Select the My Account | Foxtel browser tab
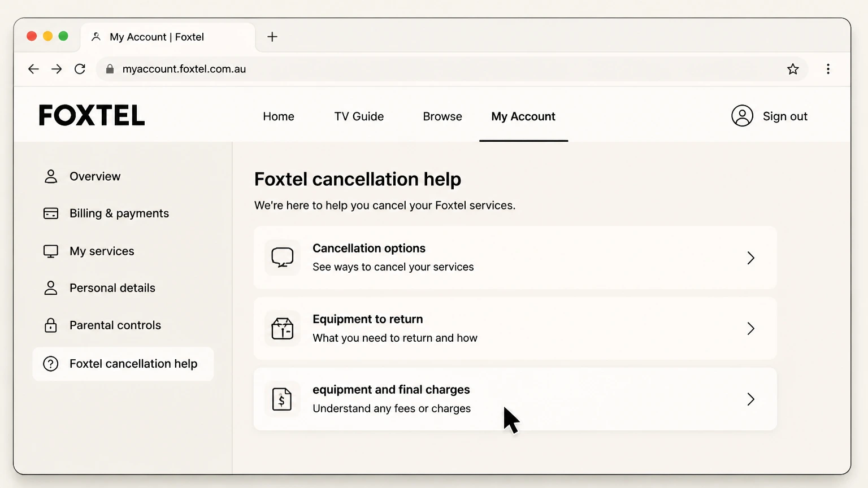Image resolution: width=868 pixels, height=488 pixels. tap(167, 37)
